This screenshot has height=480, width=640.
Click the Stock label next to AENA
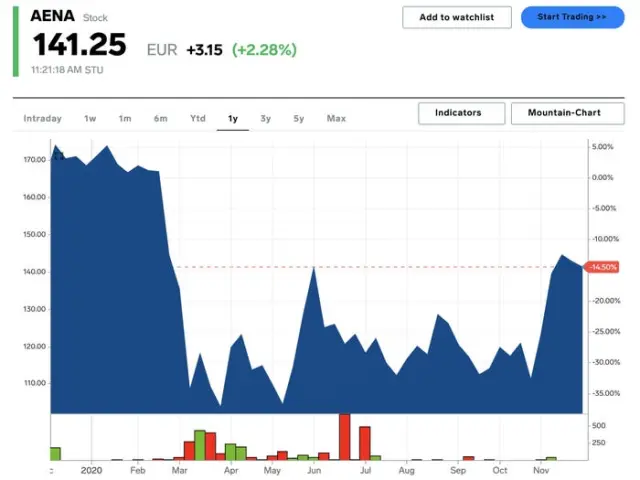[95, 18]
